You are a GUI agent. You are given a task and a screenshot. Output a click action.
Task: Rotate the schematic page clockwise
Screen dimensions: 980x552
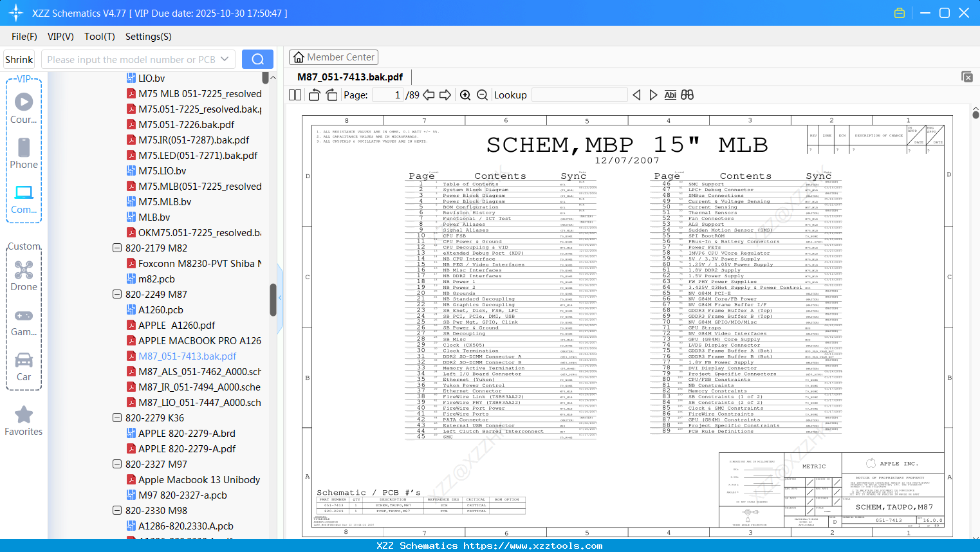click(x=331, y=95)
